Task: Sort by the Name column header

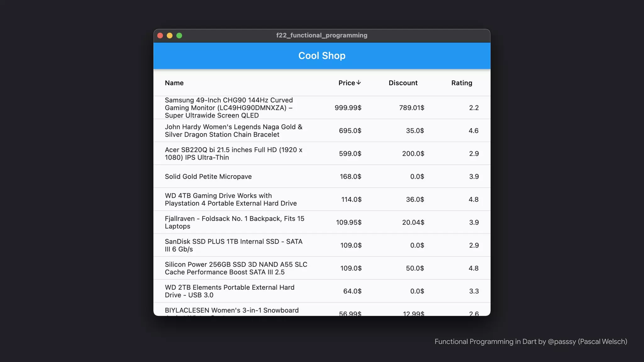Action: click(174, 83)
